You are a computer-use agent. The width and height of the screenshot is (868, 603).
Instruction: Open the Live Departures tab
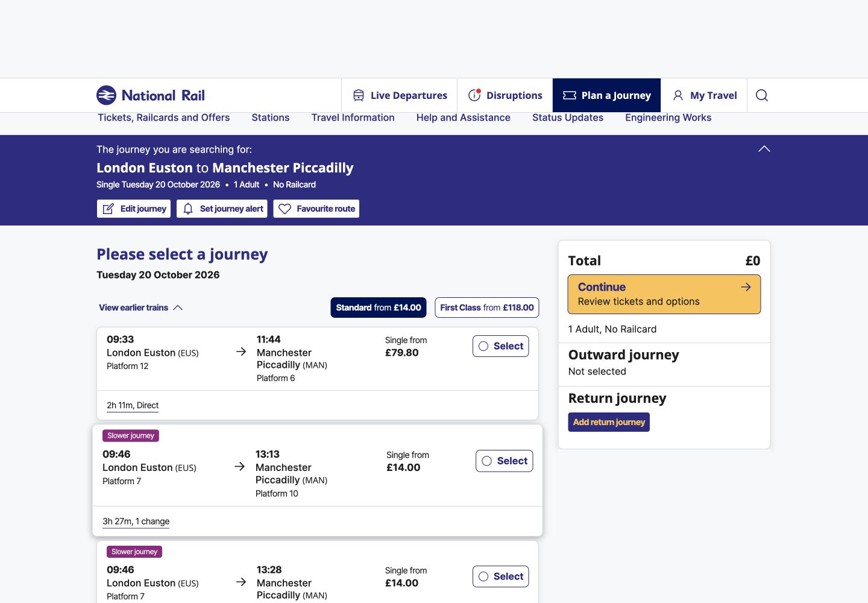(x=400, y=95)
